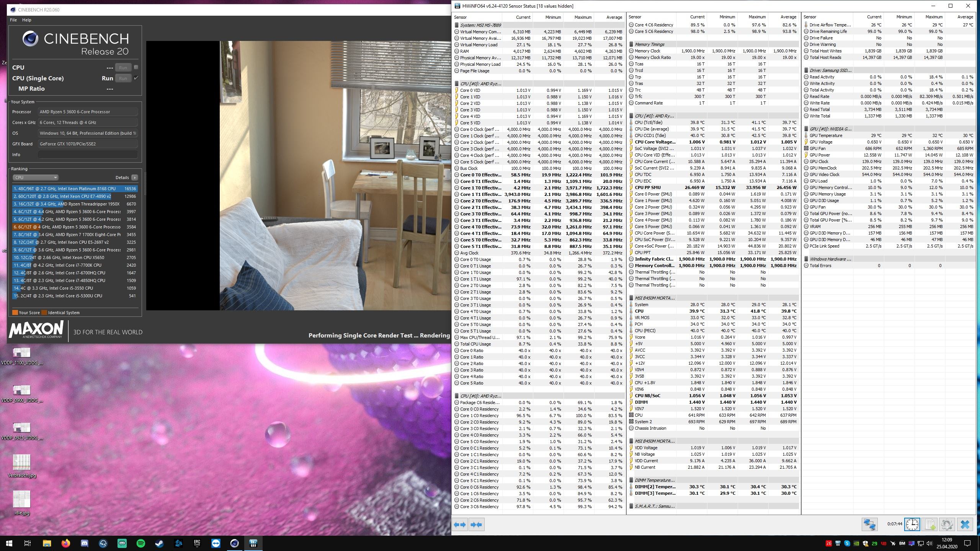Open Spotify from the taskbar
Viewport: 980px width, 551px height.
pyautogui.click(x=140, y=543)
